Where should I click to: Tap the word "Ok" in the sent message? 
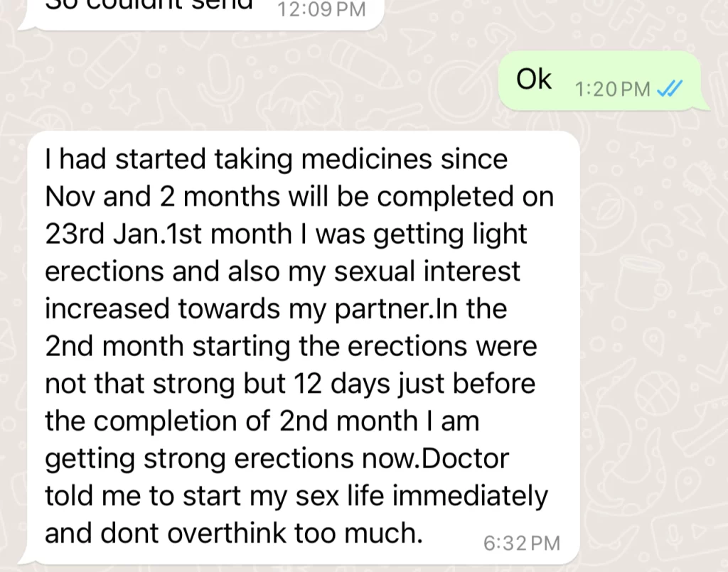point(533,80)
